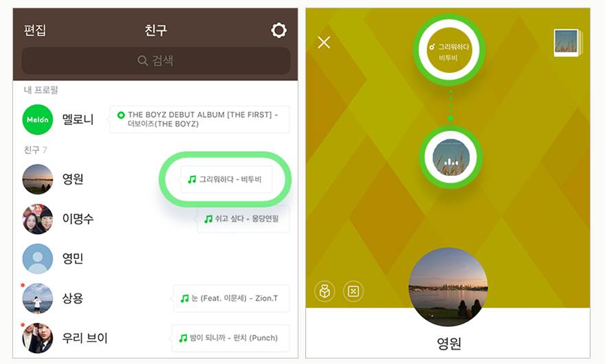605x364 pixels.
Task: Open 쉬고 싶다 - 몽당연필 music bubble
Action: click(x=243, y=219)
